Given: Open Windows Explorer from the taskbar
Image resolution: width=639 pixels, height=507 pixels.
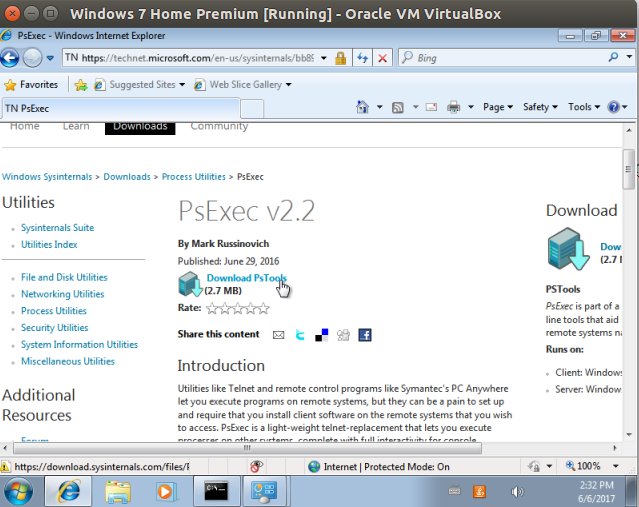Looking at the screenshot, I should (117, 492).
